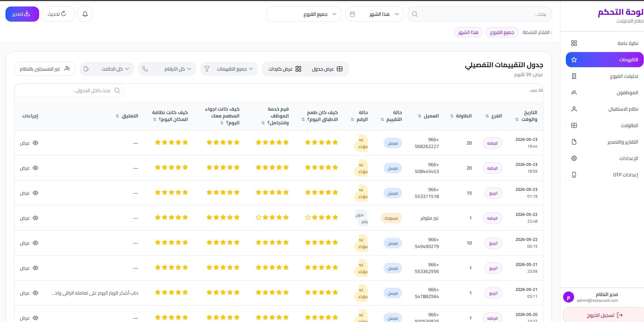Open the جميع التقييمات filter dropdown

(x=228, y=69)
